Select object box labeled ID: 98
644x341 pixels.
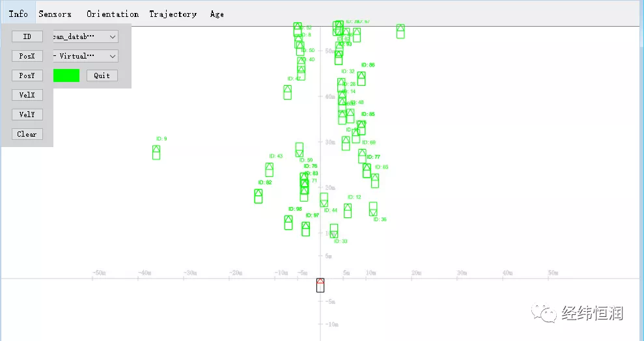pyautogui.click(x=288, y=223)
